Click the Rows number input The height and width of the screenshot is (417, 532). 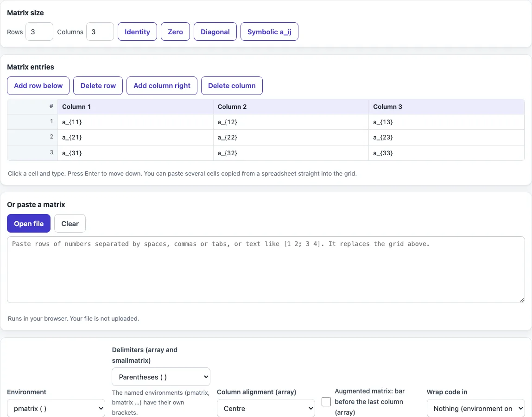[x=39, y=32]
